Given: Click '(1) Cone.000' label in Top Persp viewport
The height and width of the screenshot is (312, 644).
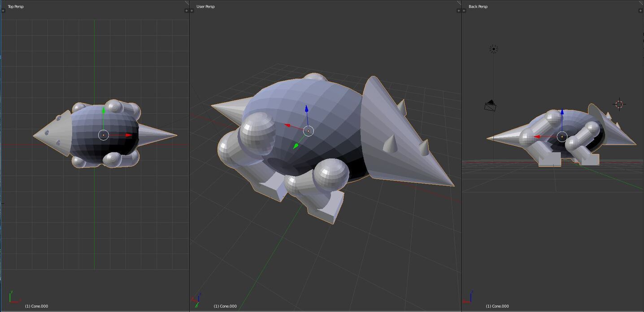Looking at the screenshot, I should pos(36,306).
